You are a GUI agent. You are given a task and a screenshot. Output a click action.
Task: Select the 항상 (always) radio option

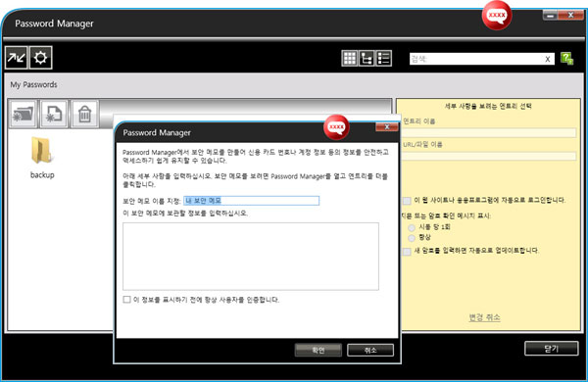pos(412,238)
